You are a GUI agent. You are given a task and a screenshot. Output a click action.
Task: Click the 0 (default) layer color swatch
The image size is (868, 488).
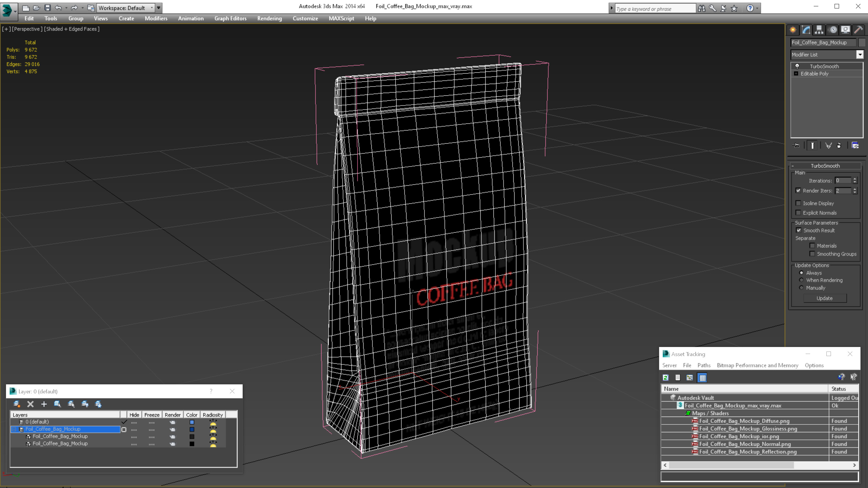(x=192, y=422)
